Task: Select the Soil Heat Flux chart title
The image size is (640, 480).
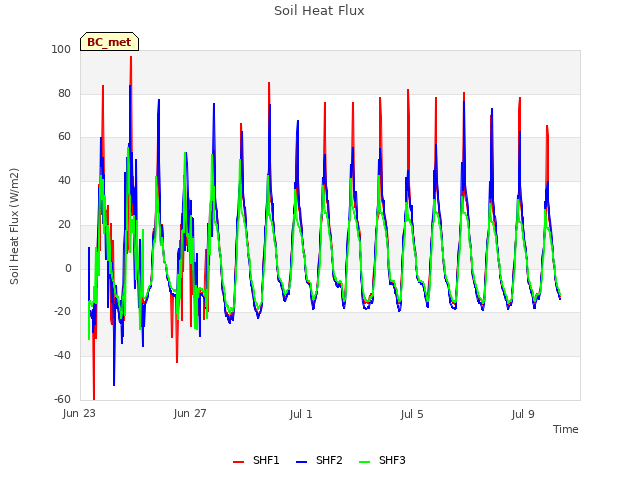Action: coord(319,11)
